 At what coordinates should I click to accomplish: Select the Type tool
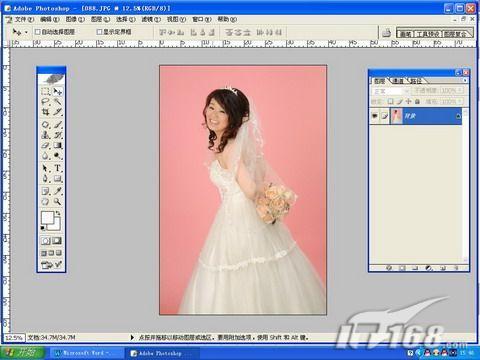pyautogui.click(x=57, y=168)
